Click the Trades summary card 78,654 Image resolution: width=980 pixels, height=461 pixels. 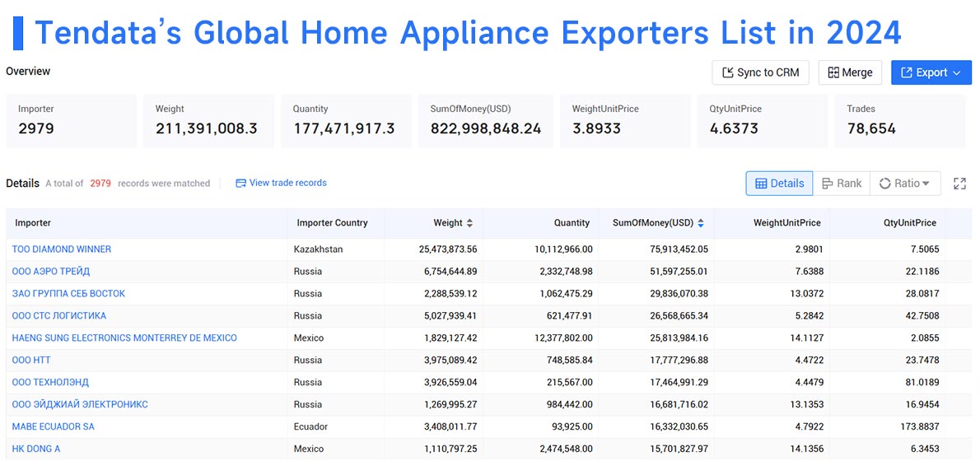900,121
